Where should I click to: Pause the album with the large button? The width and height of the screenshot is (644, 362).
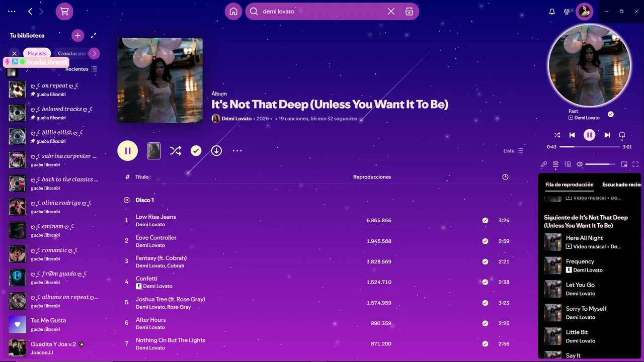(128, 150)
